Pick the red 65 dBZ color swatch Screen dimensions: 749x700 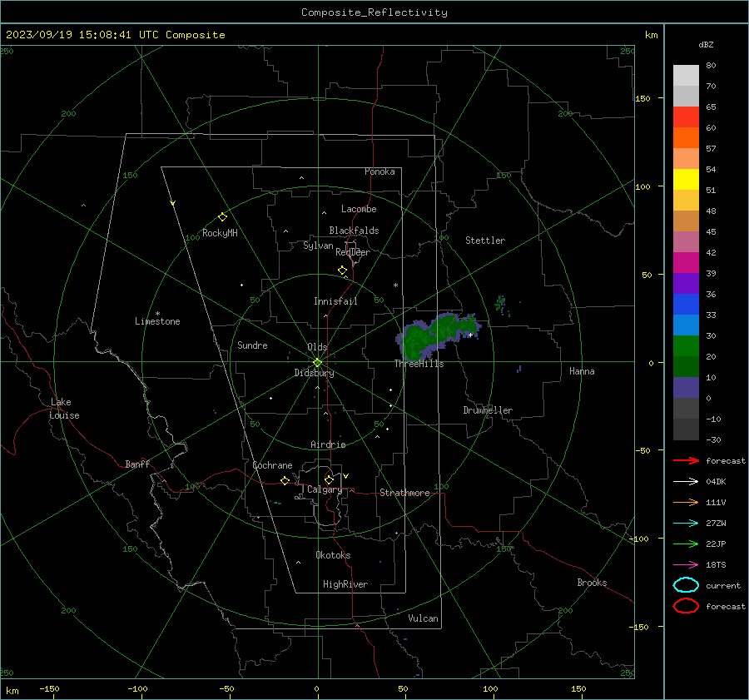(686, 117)
